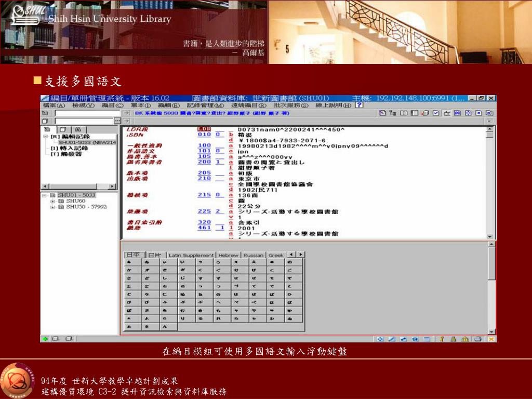Open the first icon tab of left pane

pyautogui.click(x=47, y=129)
